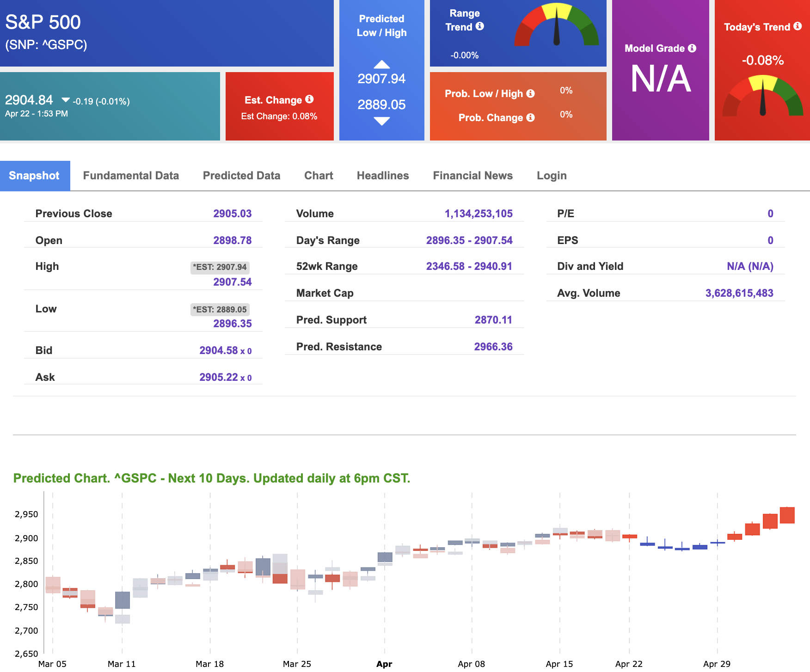Click the Apr 22 chart date marker
Image resolution: width=810 pixels, height=672 pixels.
[x=629, y=664]
